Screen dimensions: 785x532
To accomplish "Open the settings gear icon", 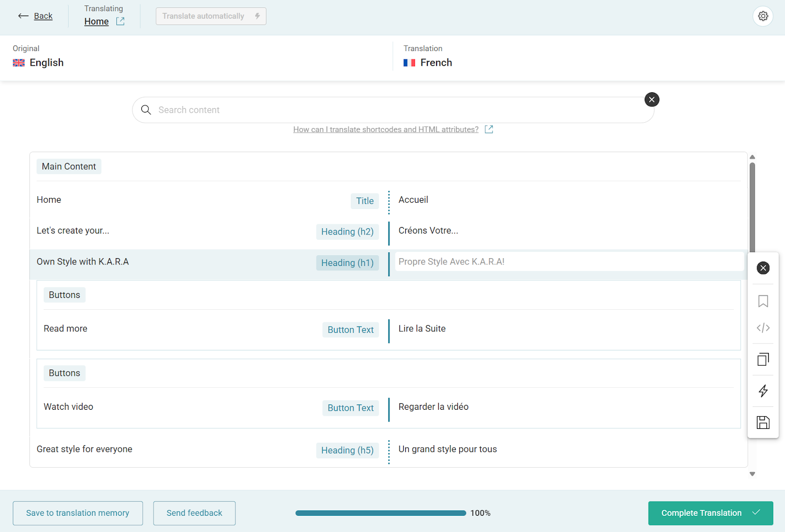I will tap(763, 16).
